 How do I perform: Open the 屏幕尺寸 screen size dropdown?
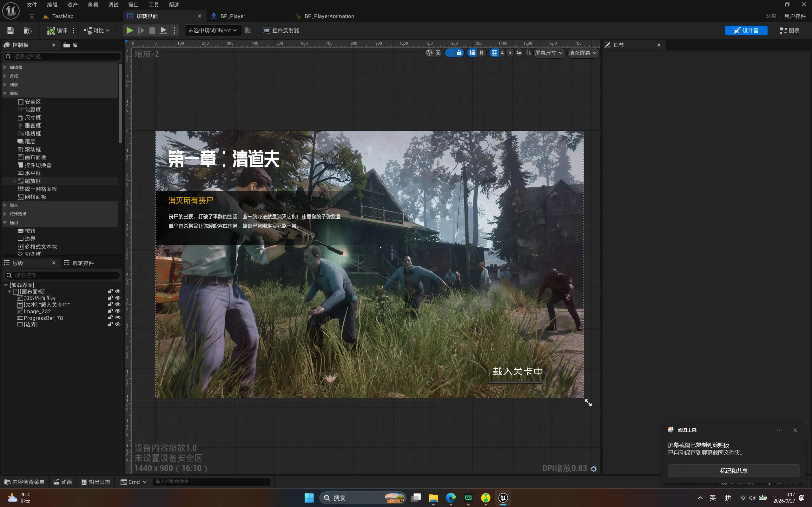coord(549,53)
